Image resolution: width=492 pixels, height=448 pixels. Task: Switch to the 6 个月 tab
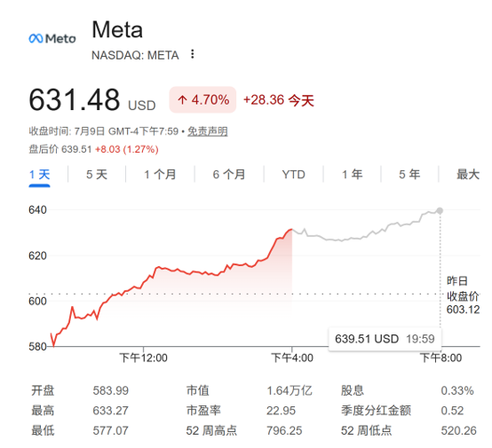pyautogui.click(x=229, y=174)
